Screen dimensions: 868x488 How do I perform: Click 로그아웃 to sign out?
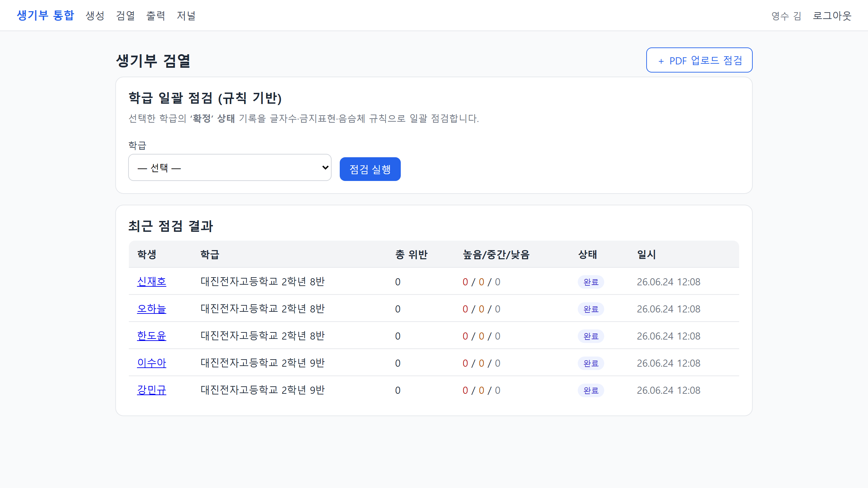[x=832, y=16]
